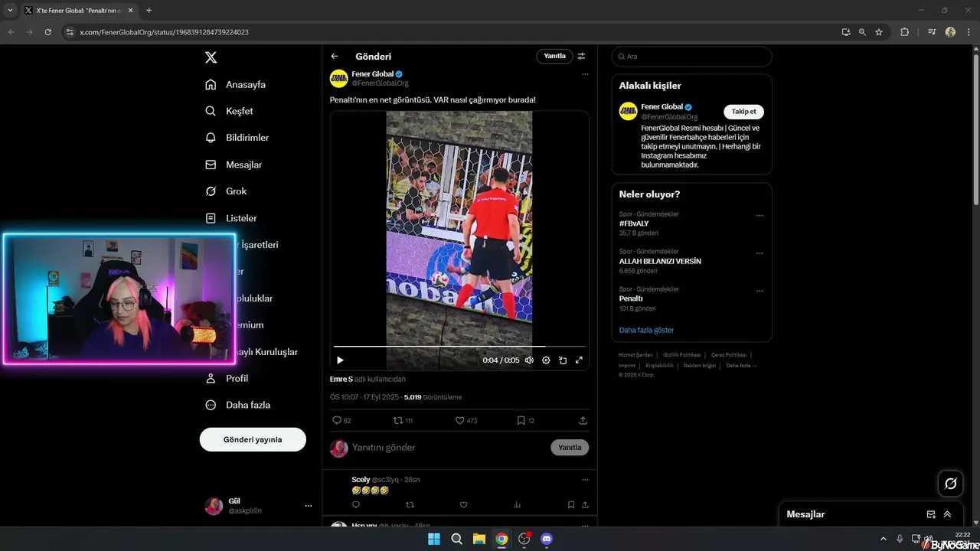This screenshot has width=980, height=551.
Task: Open ALLAH BELANIZI VERSİN trend
Action: pos(660,261)
